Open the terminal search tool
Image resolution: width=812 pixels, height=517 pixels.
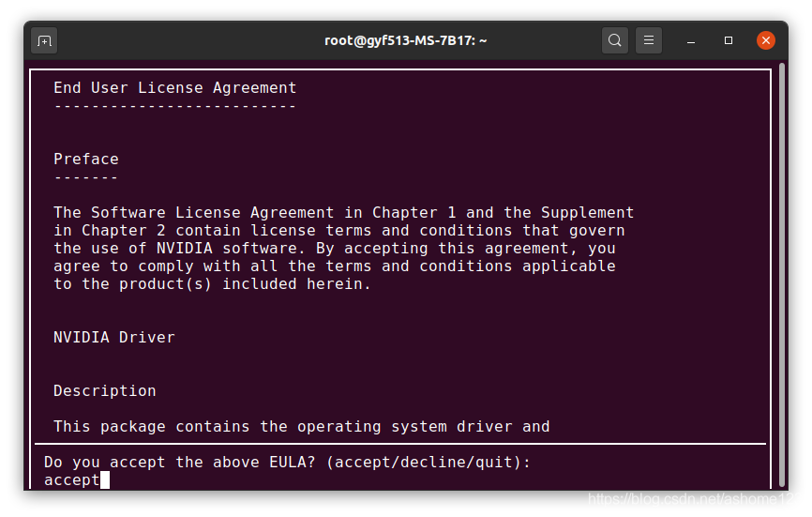[x=615, y=40]
